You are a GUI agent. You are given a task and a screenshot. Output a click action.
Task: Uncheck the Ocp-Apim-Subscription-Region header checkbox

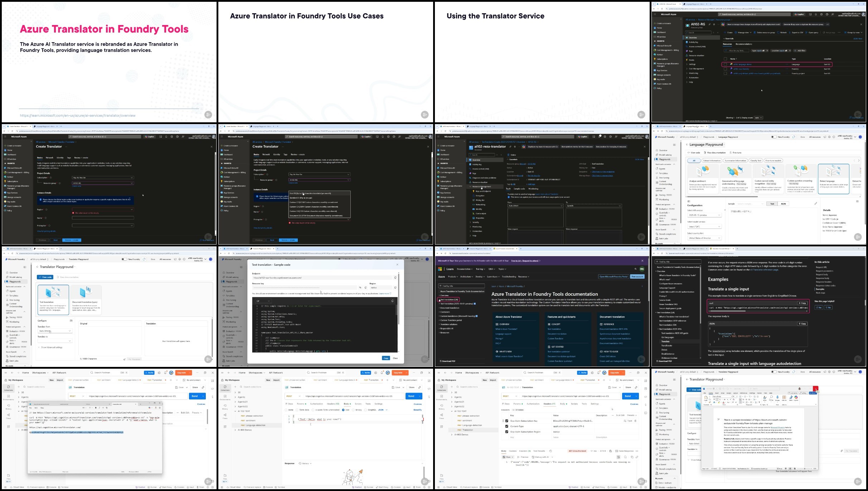506,432
